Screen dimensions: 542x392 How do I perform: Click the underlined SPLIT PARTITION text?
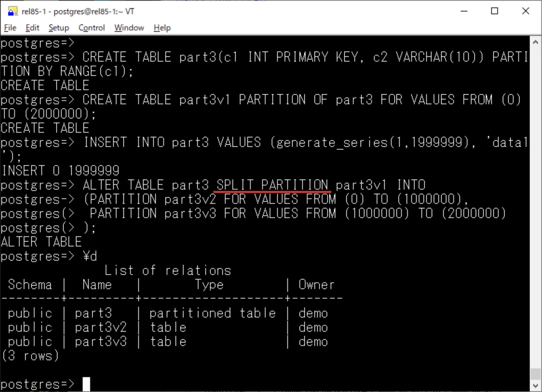coord(272,185)
